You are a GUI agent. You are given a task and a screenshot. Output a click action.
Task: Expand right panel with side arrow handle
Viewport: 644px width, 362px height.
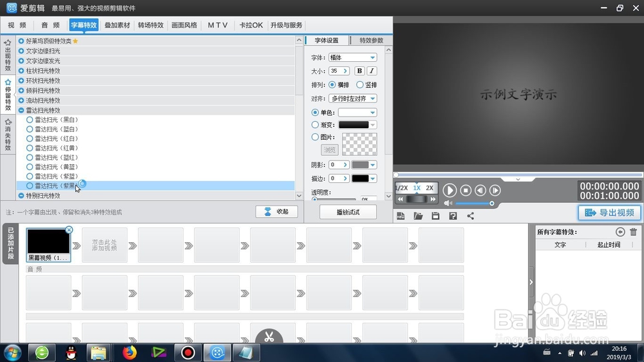[531, 282]
